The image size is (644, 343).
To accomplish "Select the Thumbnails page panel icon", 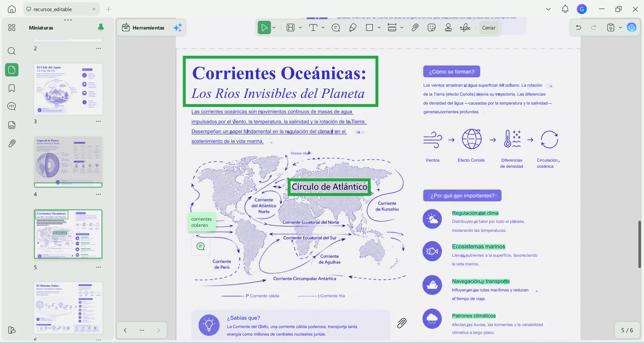I will (x=12, y=70).
